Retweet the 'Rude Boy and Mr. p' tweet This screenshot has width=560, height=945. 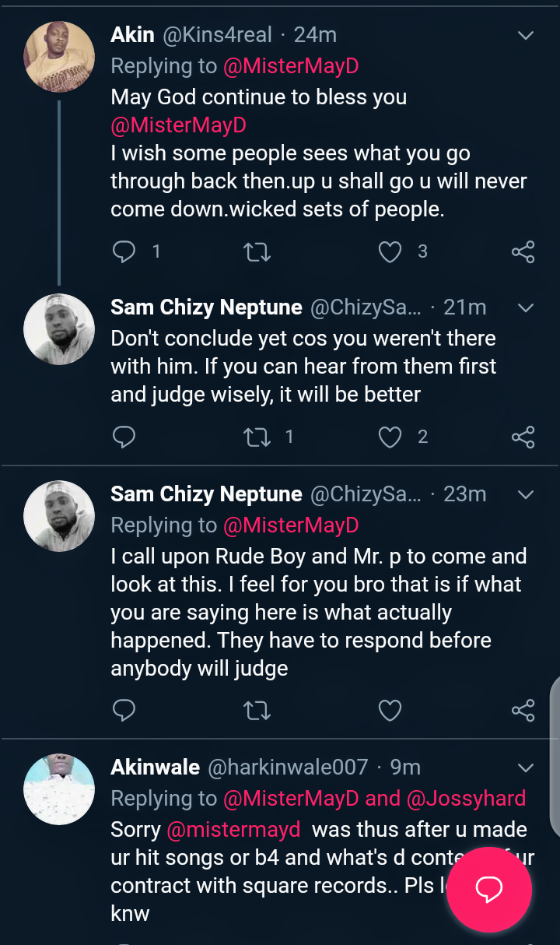[257, 710]
